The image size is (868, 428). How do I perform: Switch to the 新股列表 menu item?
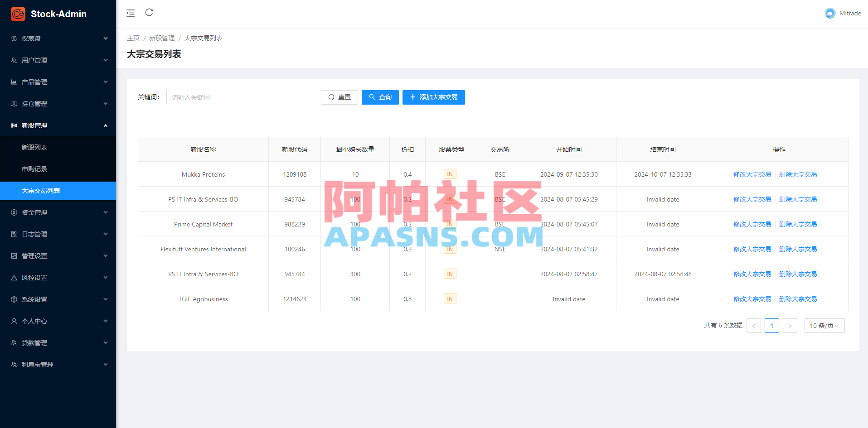click(x=34, y=147)
